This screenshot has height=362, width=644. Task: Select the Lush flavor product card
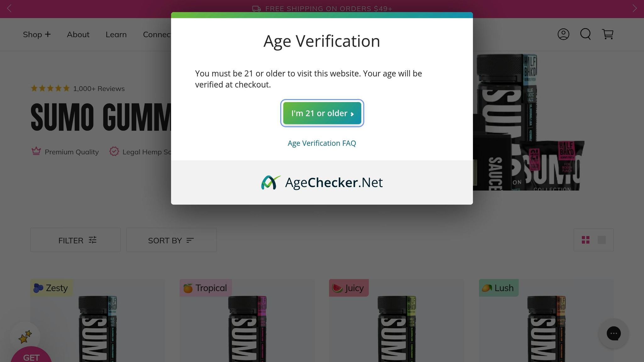[546, 321]
